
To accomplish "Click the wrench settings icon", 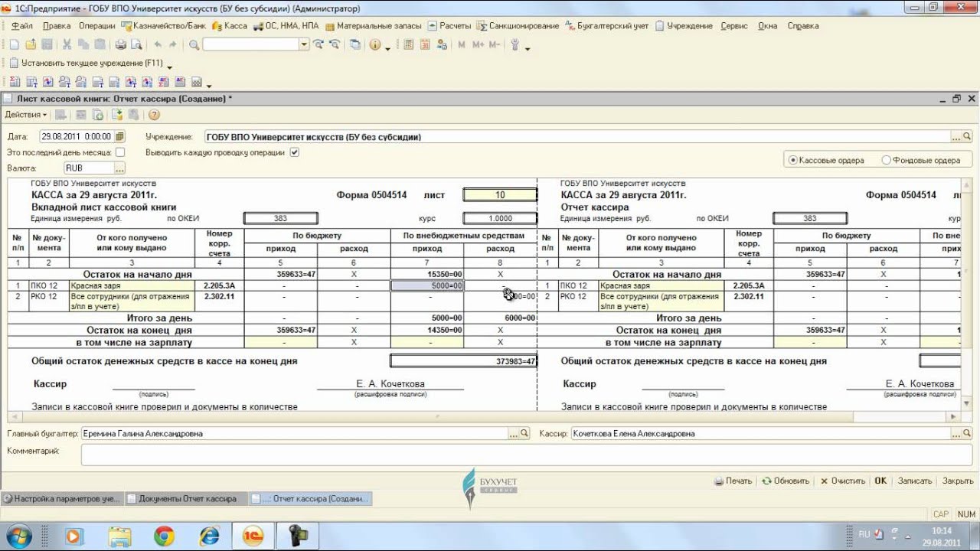I will coord(515,45).
